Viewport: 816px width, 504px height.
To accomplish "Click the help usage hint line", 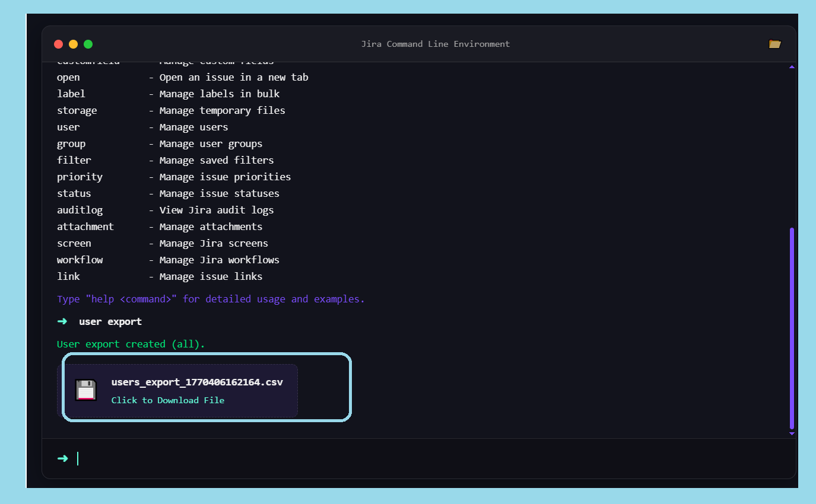I will [x=211, y=299].
